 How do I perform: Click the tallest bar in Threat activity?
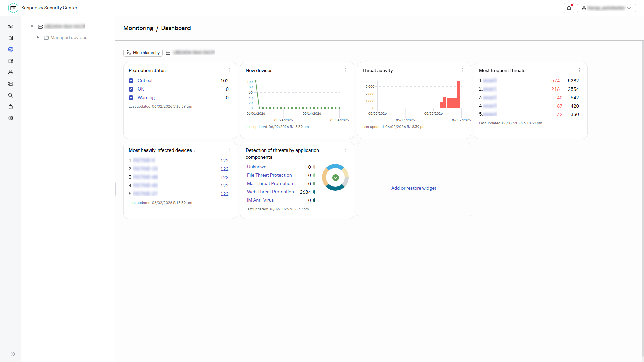coord(458,95)
